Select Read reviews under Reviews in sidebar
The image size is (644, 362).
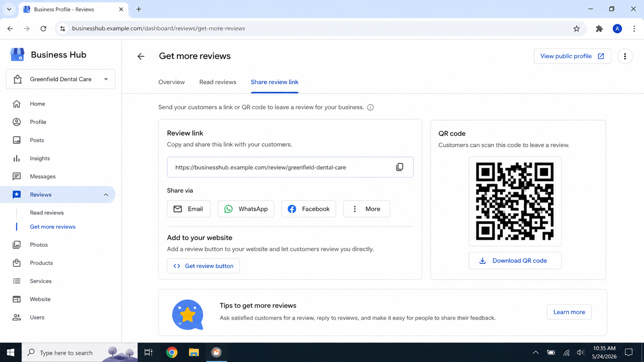tap(47, 213)
